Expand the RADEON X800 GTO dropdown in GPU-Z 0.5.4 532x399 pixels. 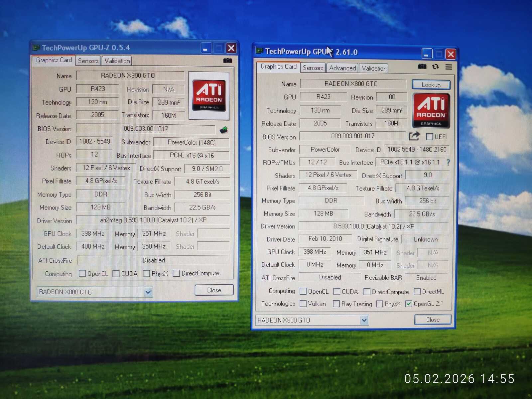(x=148, y=292)
